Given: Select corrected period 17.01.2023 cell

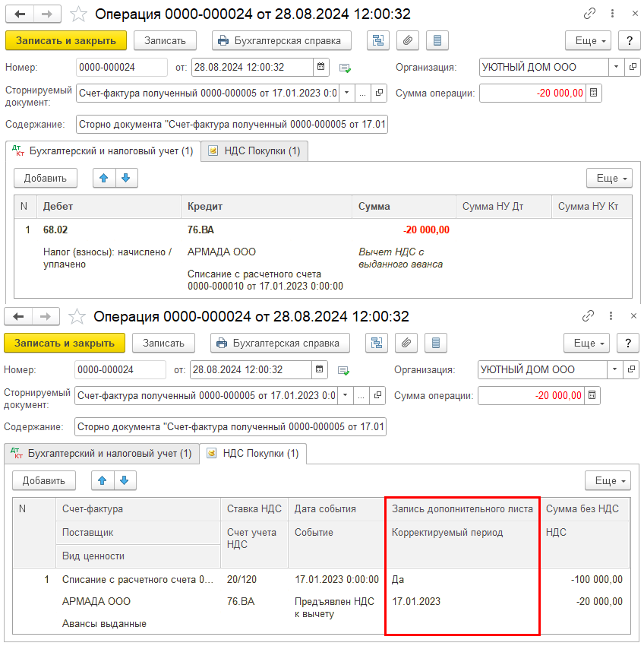Looking at the screenshot, I should tap(416, 601).
